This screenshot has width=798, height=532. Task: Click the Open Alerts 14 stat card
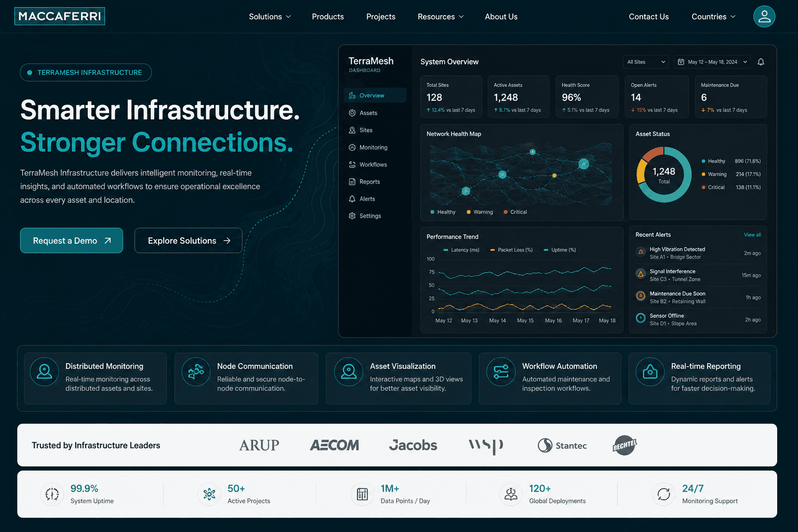click(656, 97)
